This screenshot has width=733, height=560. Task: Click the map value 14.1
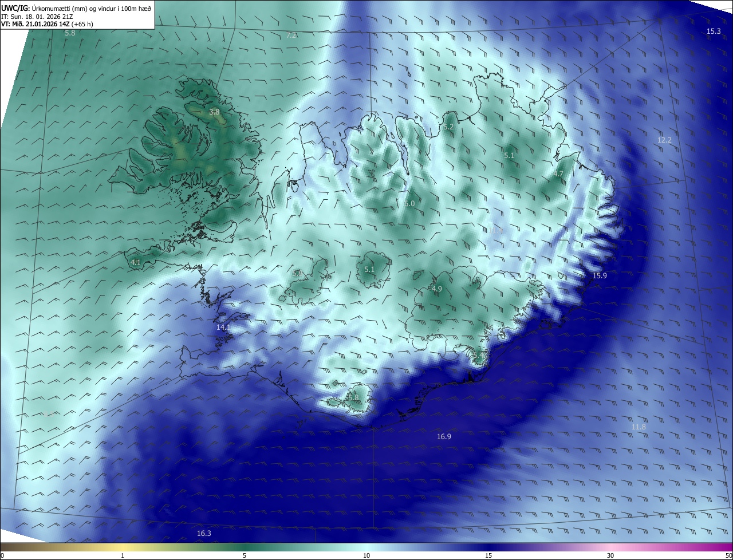pyautogui.click(x=223, y=328)
